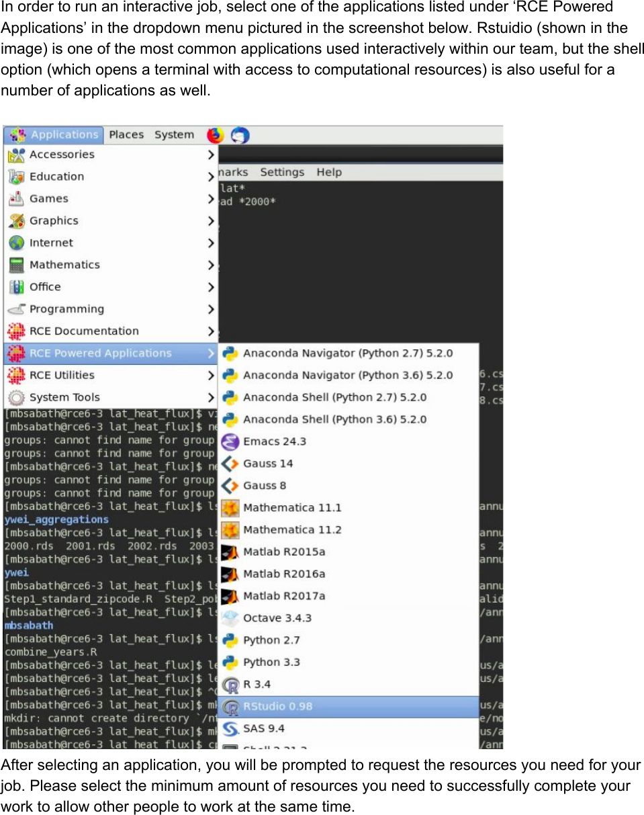
Task: Click mbsabath directory name in terminal
Action: tap(29, 626)
